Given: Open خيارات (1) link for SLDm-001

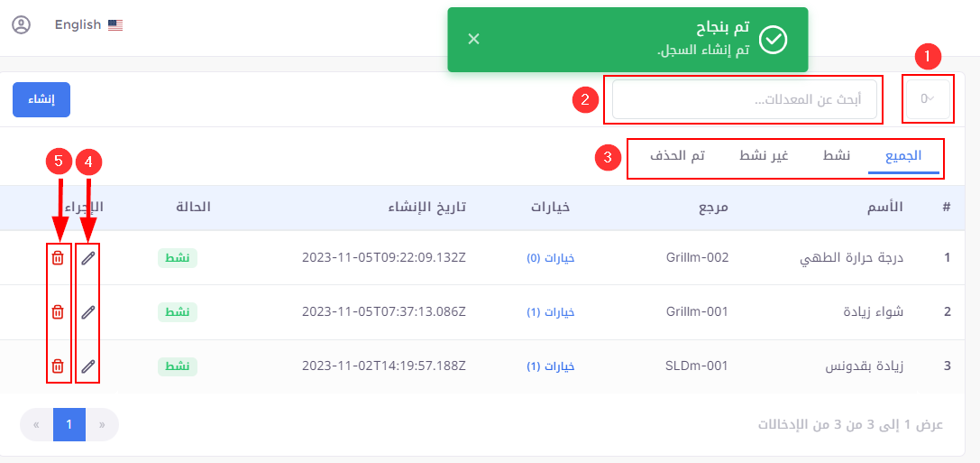Looking at the screenshot, I should click(550, 366).
